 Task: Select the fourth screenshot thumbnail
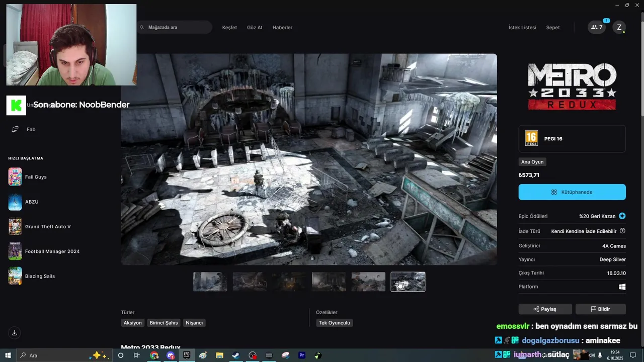(x=329, y=282)
